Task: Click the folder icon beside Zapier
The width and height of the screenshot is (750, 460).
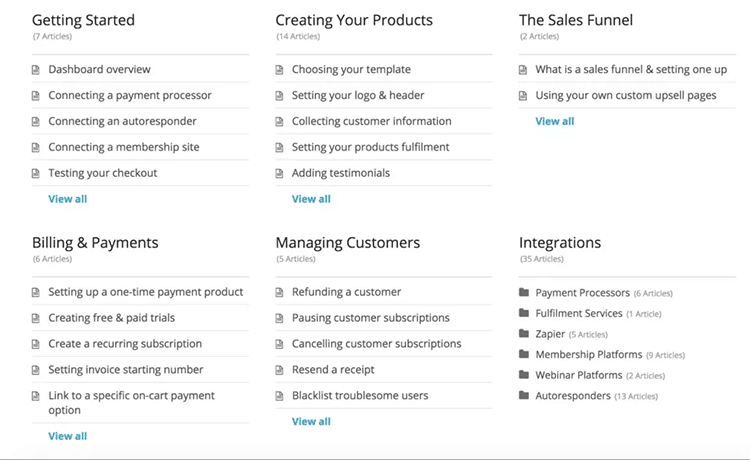Action: click(524, 335)
